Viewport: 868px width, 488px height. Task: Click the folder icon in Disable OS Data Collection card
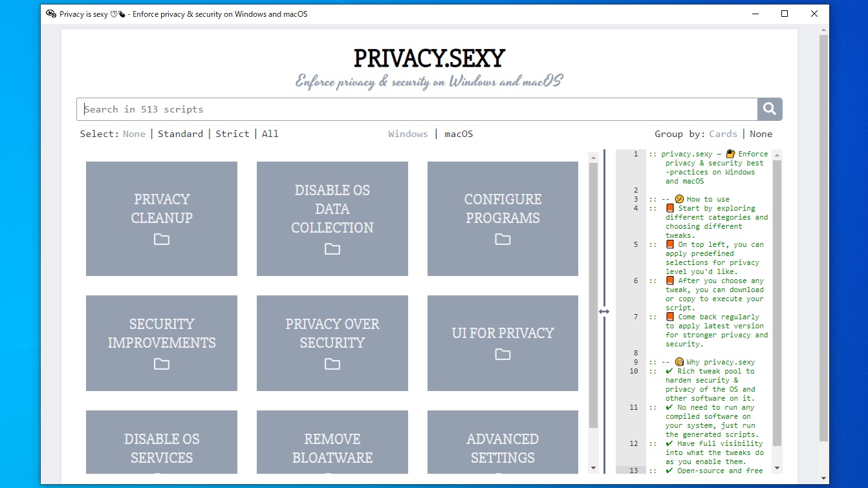coord(332,249)
